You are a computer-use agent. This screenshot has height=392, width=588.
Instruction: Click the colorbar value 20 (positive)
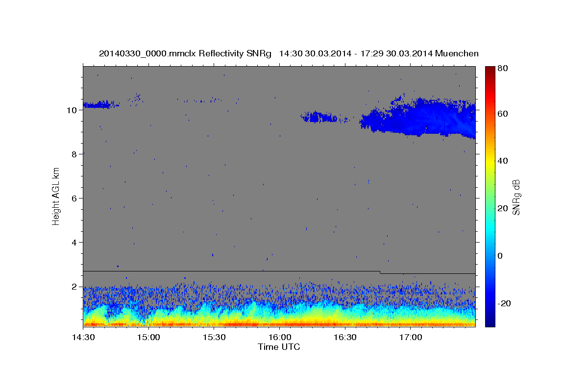502,208
